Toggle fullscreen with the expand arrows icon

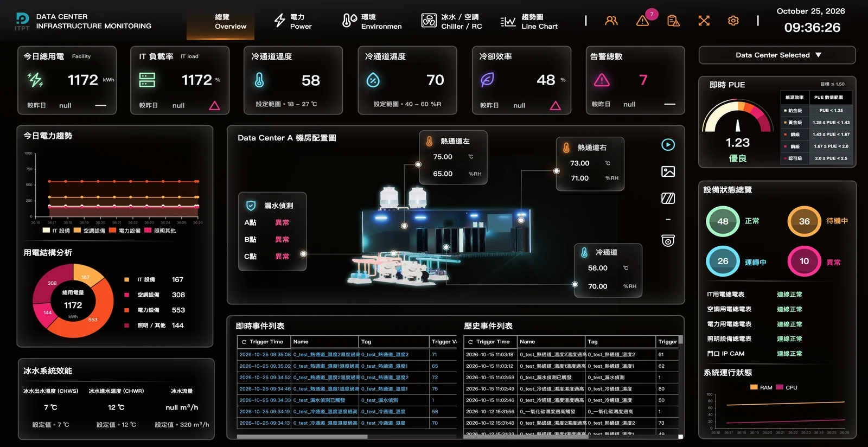click(704, 21)
